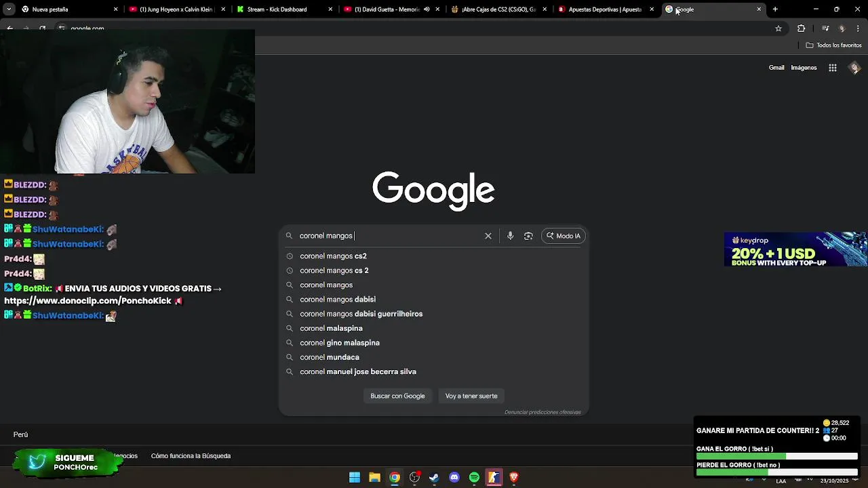Select suggestion coronel malaspina
This screenshot has height=488, width=868.
(x=434, y=328)
